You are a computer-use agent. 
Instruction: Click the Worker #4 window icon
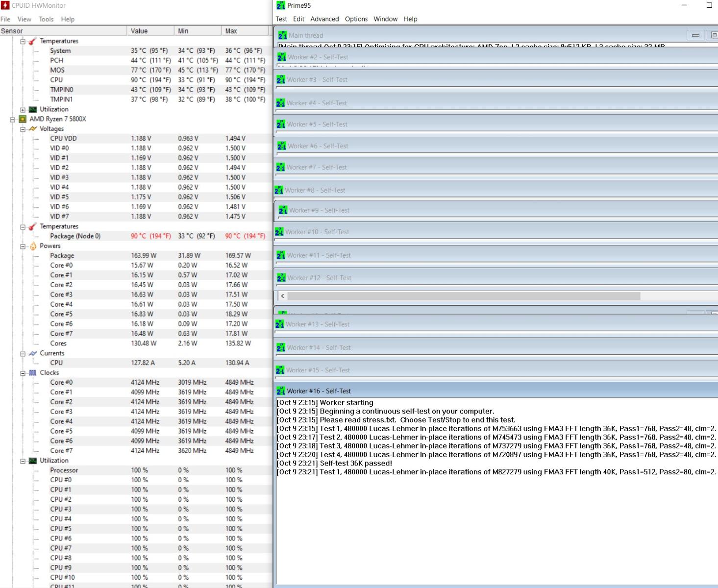coord(280,103)
